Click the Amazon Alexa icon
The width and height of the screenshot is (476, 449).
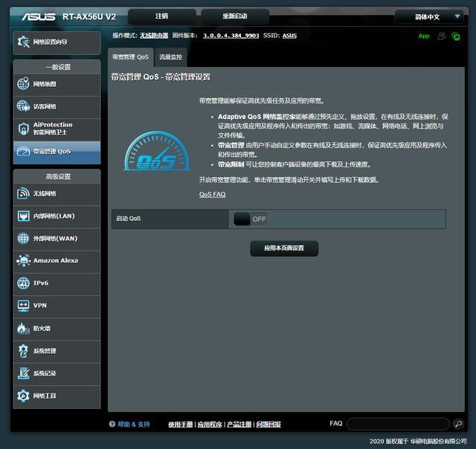23,261
